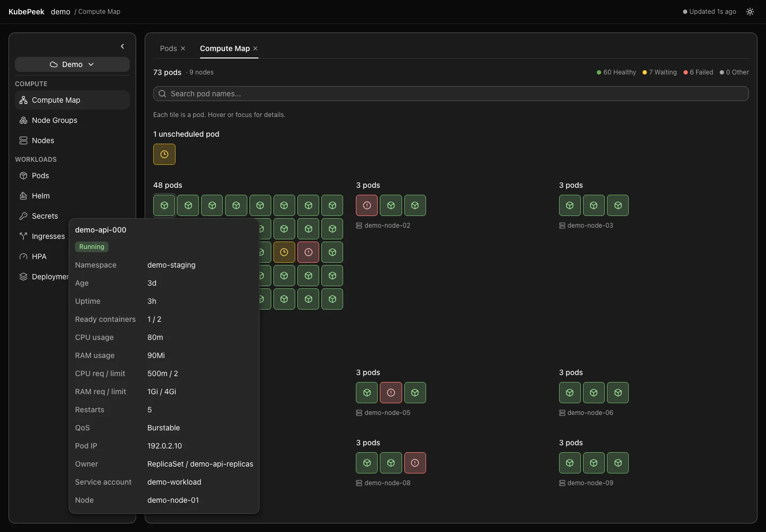Click the Deployments stack icon
766x532 pixels.
(23, 277)
